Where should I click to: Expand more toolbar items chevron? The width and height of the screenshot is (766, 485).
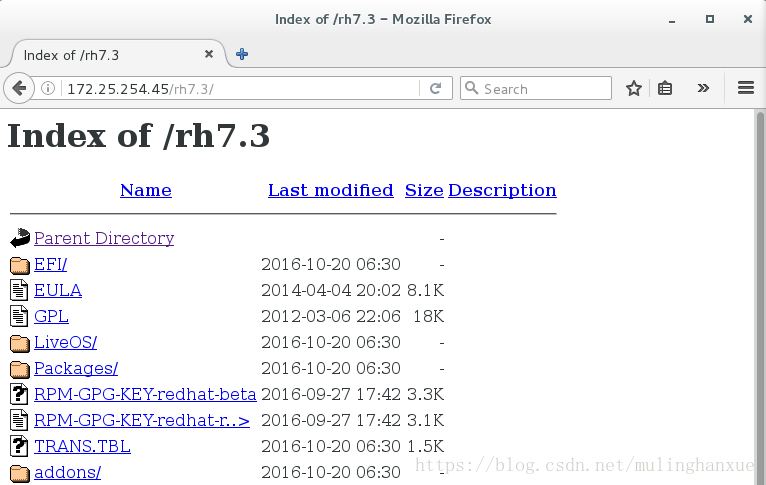coord(703,88)
